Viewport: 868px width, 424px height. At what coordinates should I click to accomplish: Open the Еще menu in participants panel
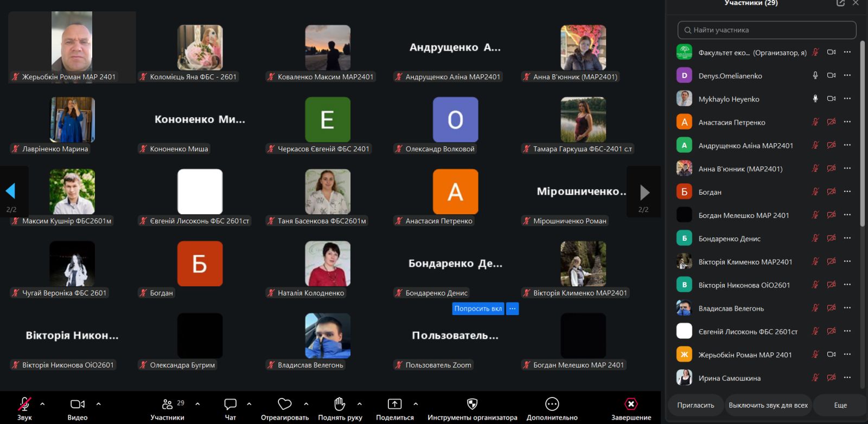(840, 405)
